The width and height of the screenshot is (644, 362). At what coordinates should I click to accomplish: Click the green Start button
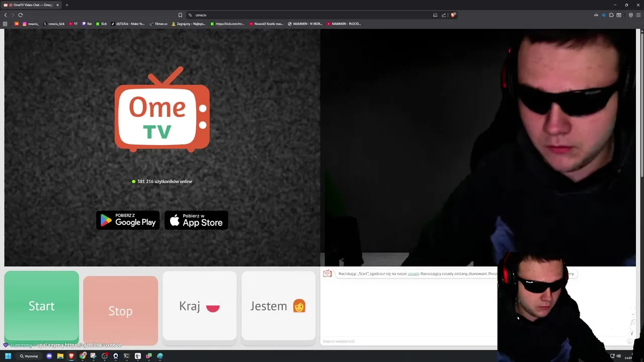[x=42, y=306]
